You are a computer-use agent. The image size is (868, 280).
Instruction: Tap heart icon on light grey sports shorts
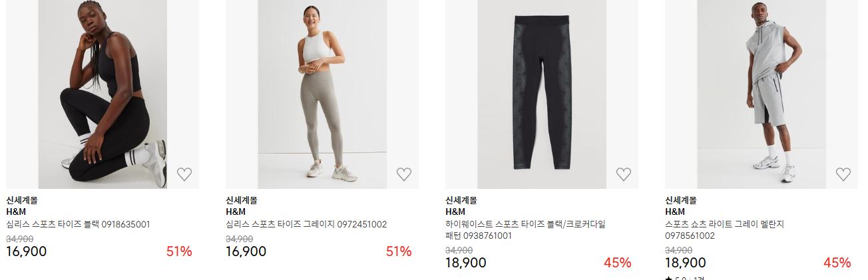(x=843, y=174)
